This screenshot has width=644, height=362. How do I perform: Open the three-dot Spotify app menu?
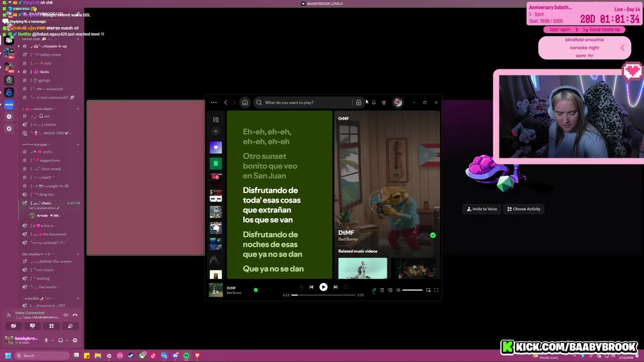coord(214,103)
